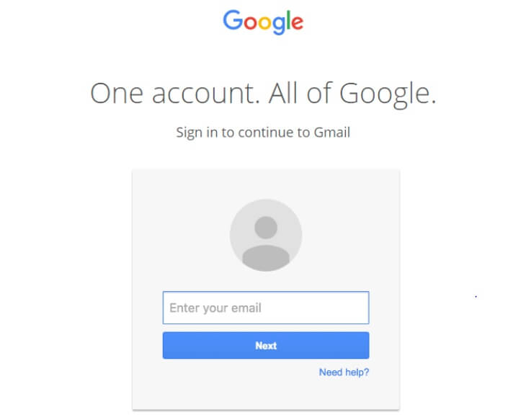The width and height of the screenshot is (531, 420).
Task: Click the word "One" in the heading
Action: coord(115,94)
